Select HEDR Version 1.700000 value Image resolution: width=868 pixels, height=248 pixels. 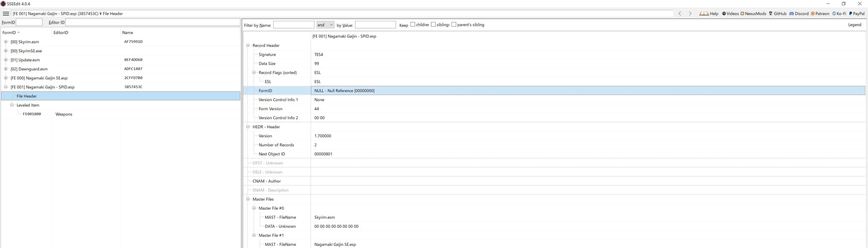pyautogui.click(x=323, y=136)
